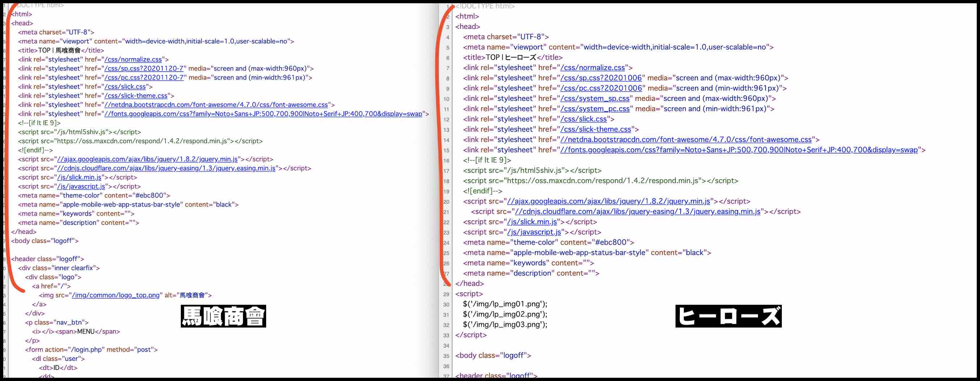
Task: Open normalize.css link in ヒーローズ source
Action: [592, 68]
